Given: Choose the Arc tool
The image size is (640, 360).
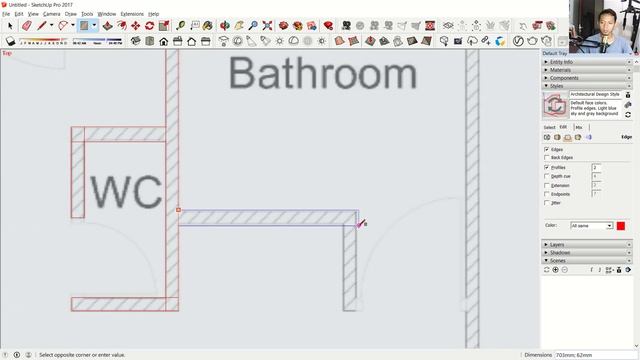Looking at the screenshot, I should pos(63,26).
